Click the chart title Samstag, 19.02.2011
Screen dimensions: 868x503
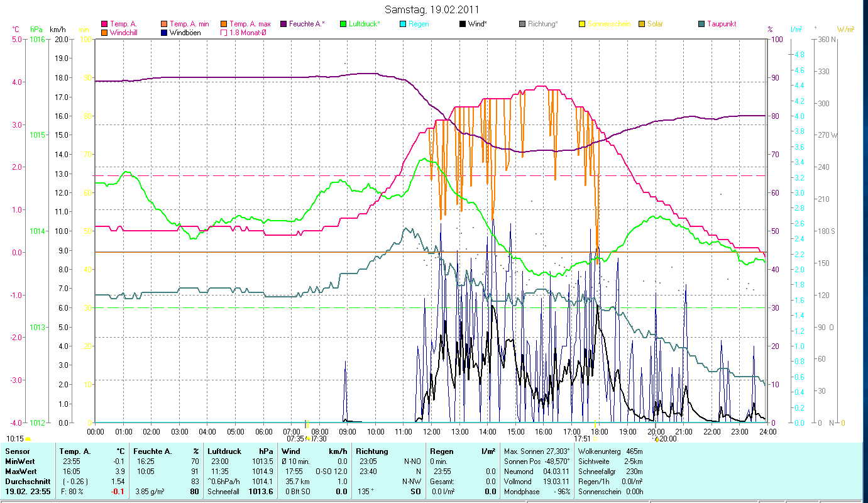434,10
